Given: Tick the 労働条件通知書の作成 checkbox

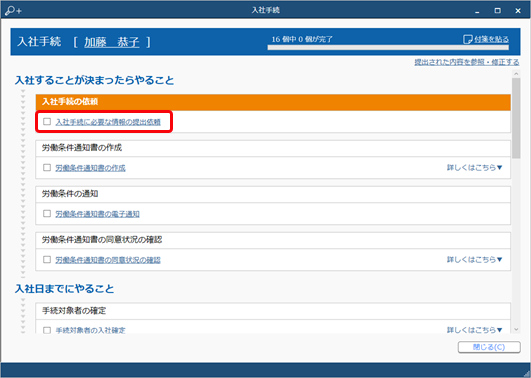Looking at the screenshot, I should (47, 168).
